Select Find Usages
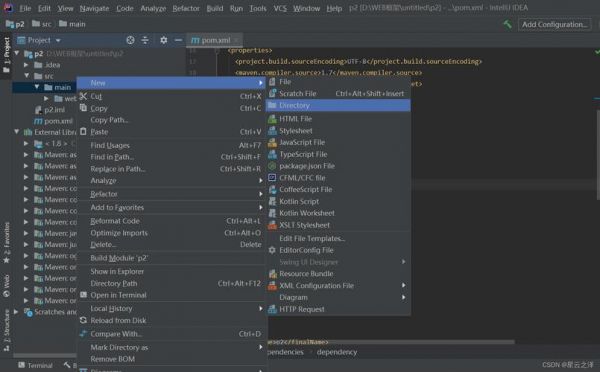 (171, 145)
